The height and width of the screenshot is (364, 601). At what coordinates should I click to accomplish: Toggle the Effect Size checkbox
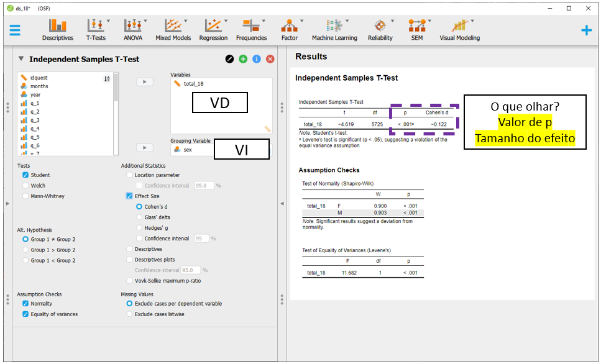click(129, 196)
